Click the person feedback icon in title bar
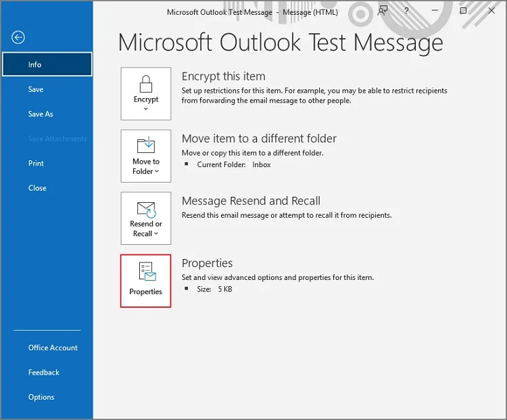507x420 pixels. click(383, 11)
